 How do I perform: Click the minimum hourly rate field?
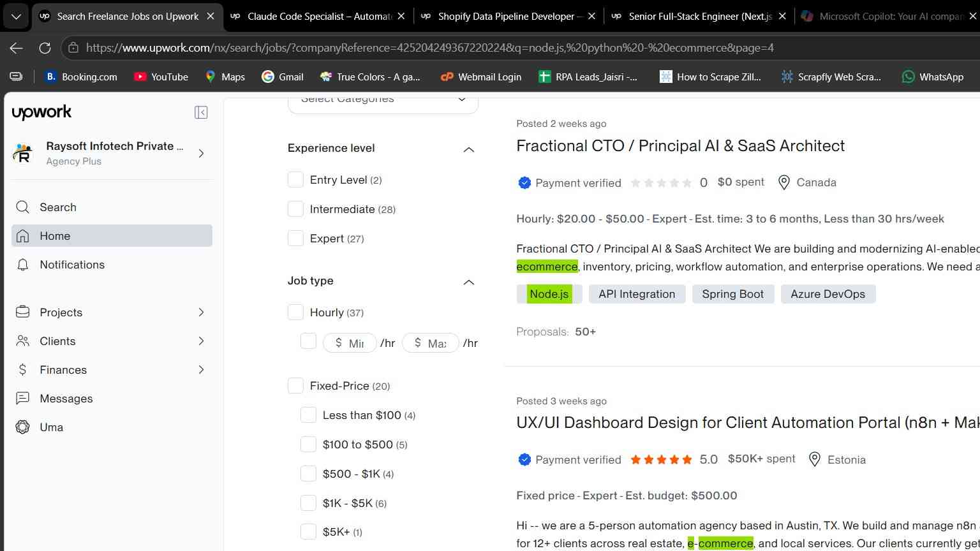point(350,343)
